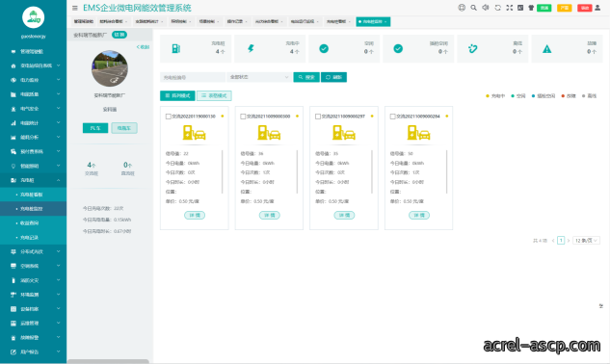Click the charging pile icon in the first summary card
The image size is (610, 364).
click(x=175, y=48)
